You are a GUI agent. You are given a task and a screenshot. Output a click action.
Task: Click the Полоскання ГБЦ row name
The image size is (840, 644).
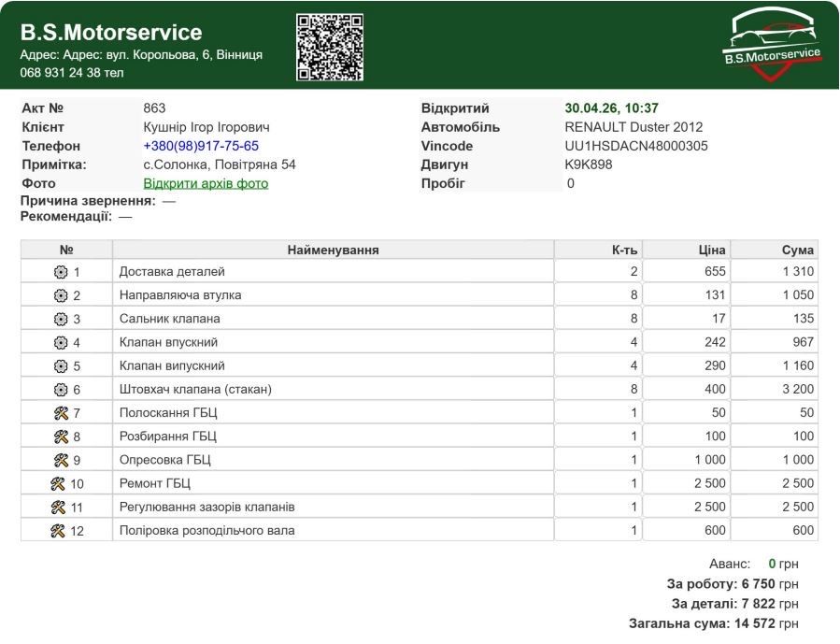tap(168, 413)
